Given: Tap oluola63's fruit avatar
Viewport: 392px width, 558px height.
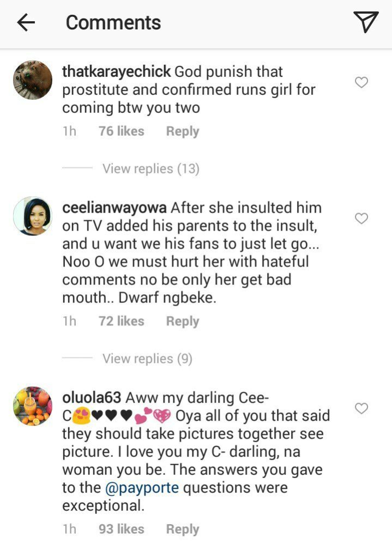Looking at the screenshot, I should coord(33,406).
